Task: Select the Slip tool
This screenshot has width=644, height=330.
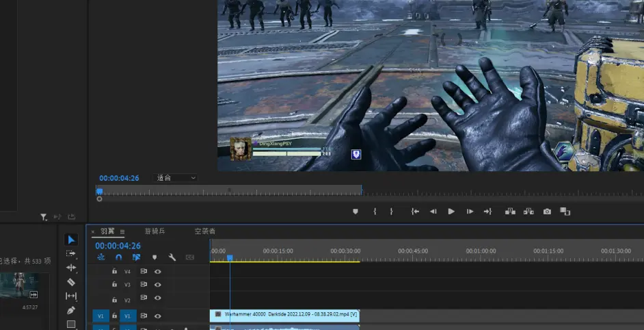Action: 71,296
